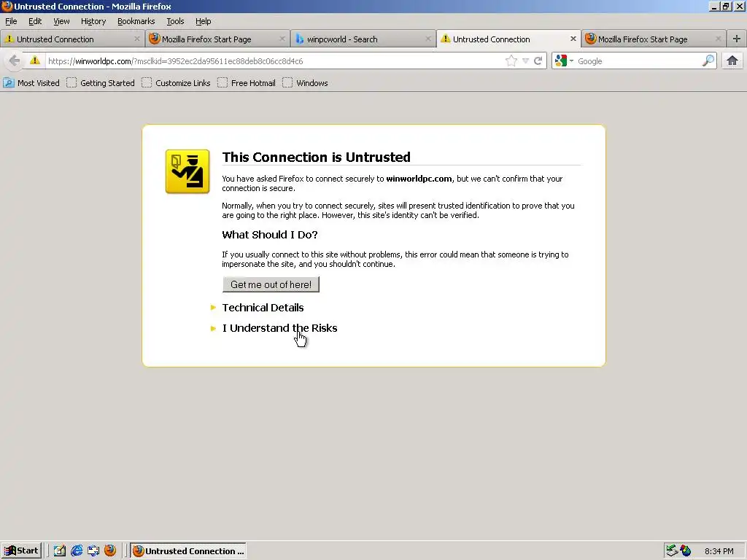The height and width of the screenshot is (560, 747).
Task: Open the Edit menu
Action: [35, 21]
